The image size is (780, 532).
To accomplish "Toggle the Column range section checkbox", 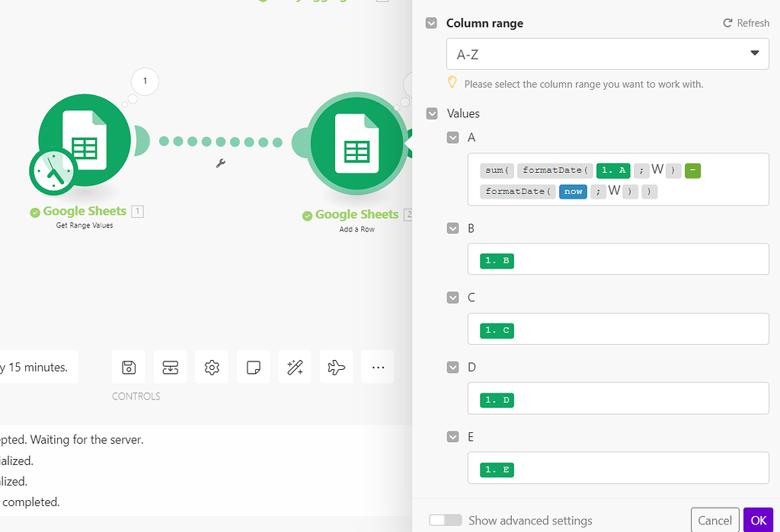I will [x=431, y=23].
